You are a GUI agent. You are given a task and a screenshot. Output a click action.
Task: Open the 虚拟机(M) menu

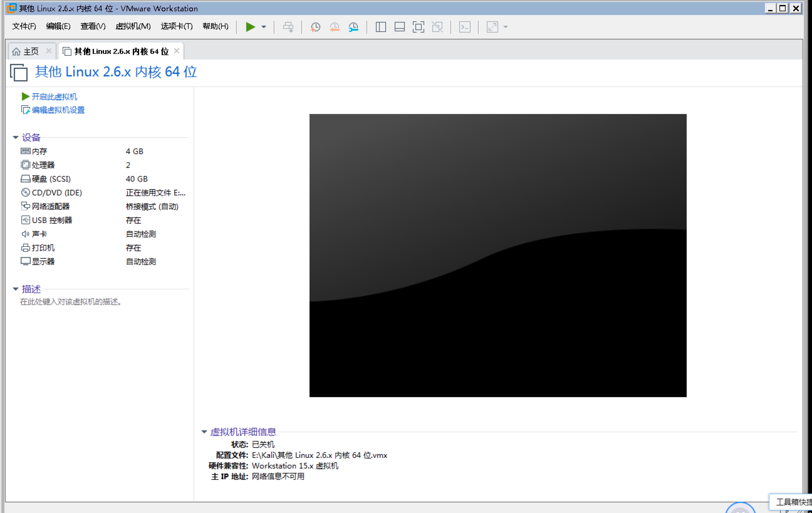pyautogui.click(x=133, y=26)
